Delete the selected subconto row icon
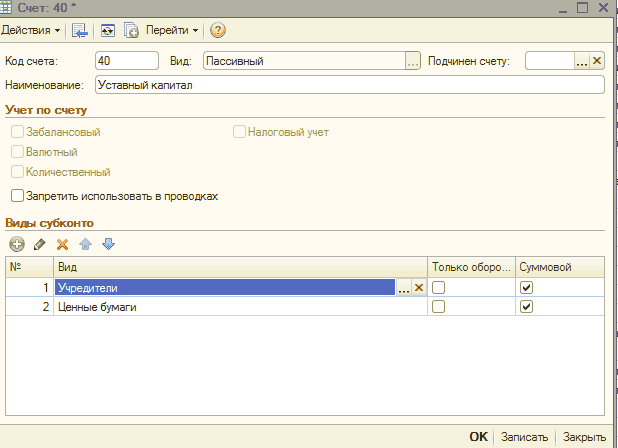 tap(62, 244)
